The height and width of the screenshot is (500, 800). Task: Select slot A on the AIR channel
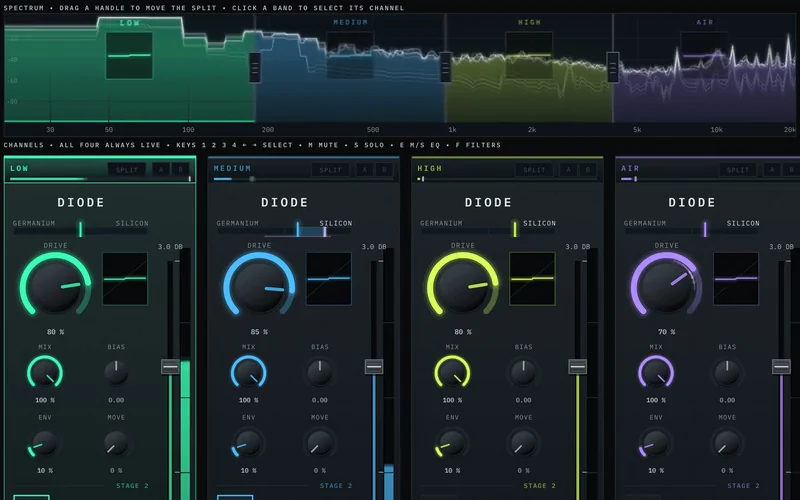tap(771, 170)
